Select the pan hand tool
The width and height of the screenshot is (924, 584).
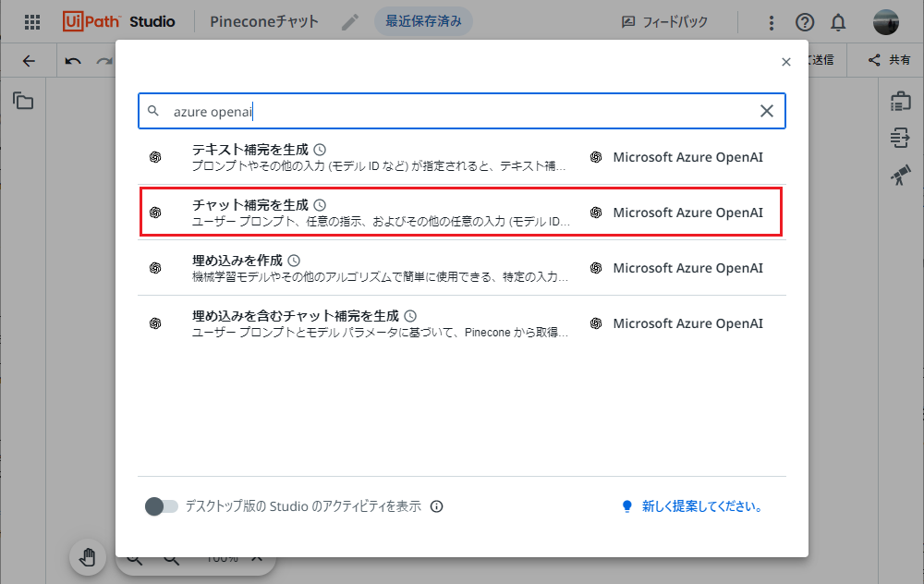click(88, 557)
